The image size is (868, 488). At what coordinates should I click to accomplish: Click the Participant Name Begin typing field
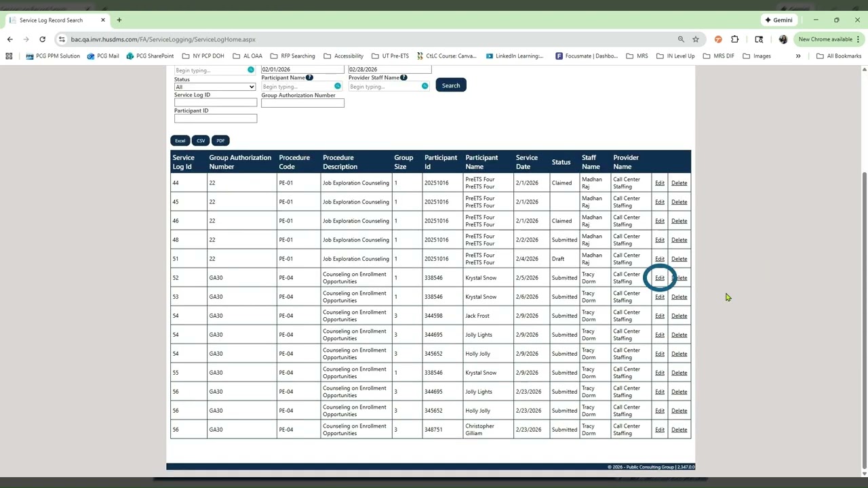298,86
